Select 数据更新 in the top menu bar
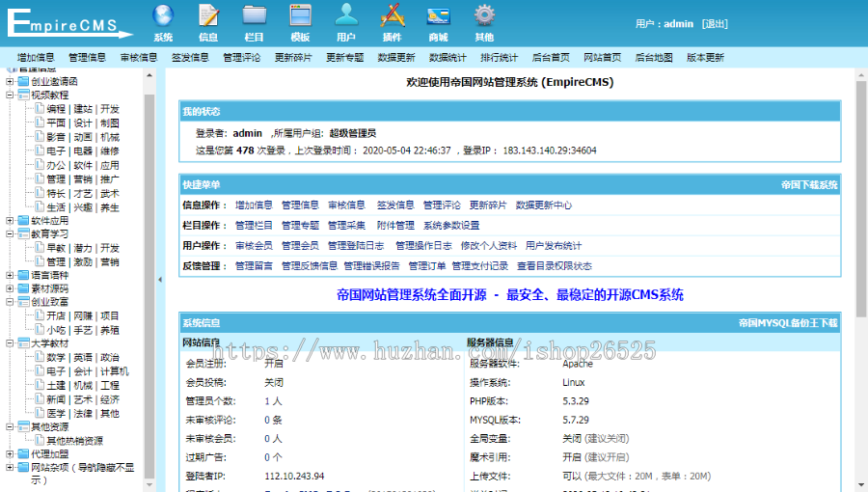 click(x=396, y=58)
